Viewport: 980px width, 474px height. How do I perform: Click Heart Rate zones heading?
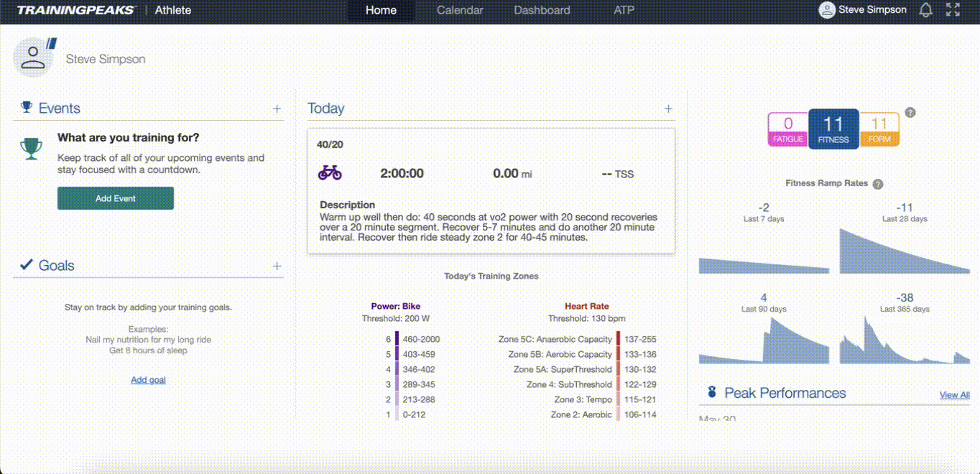tap(587, 306)
